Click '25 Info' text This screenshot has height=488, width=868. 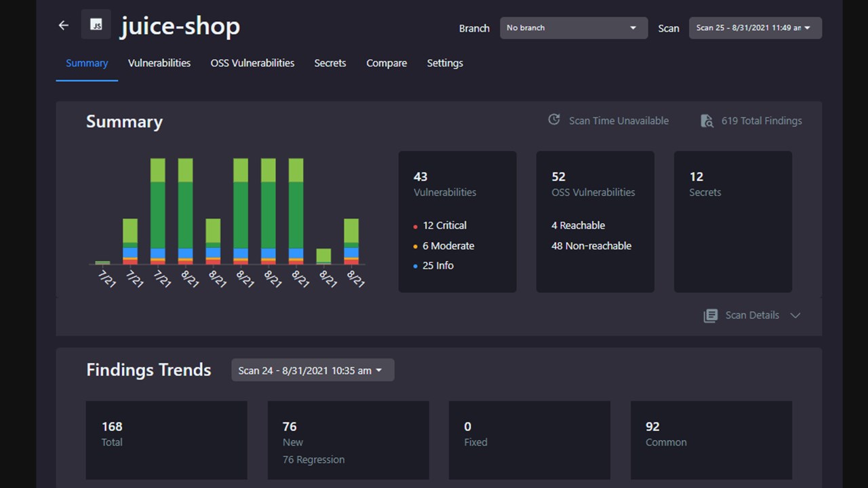coord(438,266)
